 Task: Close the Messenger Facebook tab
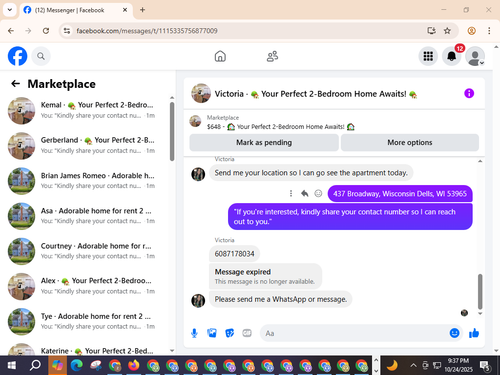(125, 10)
